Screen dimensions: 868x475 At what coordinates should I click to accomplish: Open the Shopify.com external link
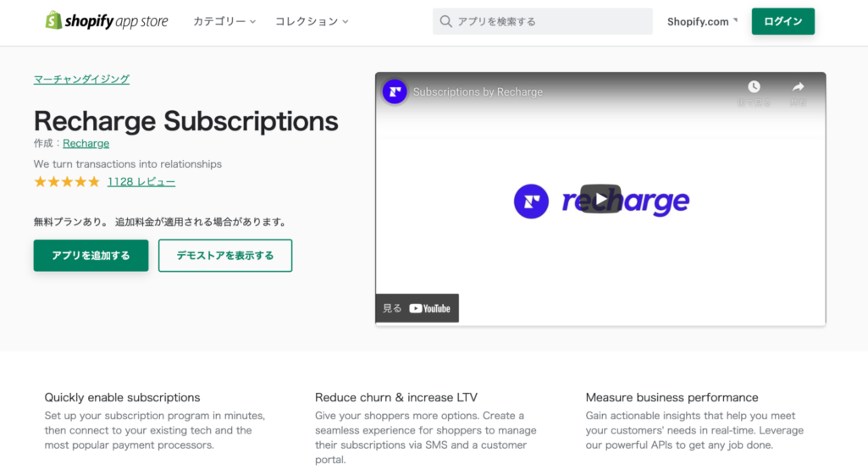click(702, 22)
